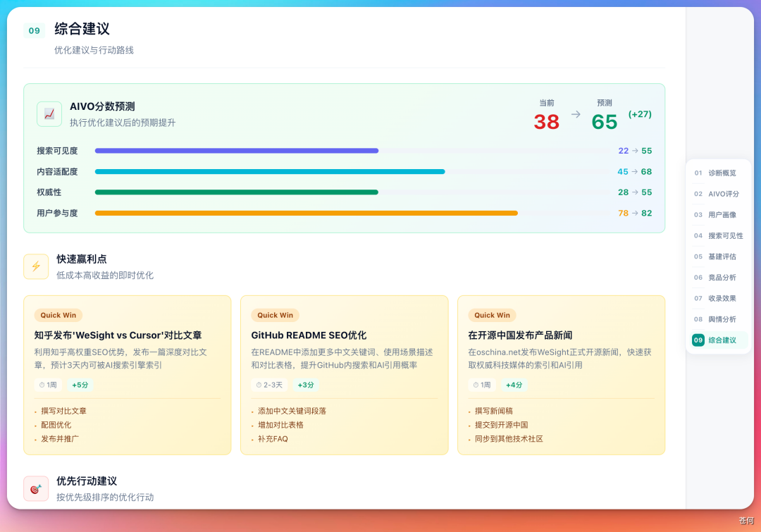Click the 补充FAQ step item

(273, 439)
